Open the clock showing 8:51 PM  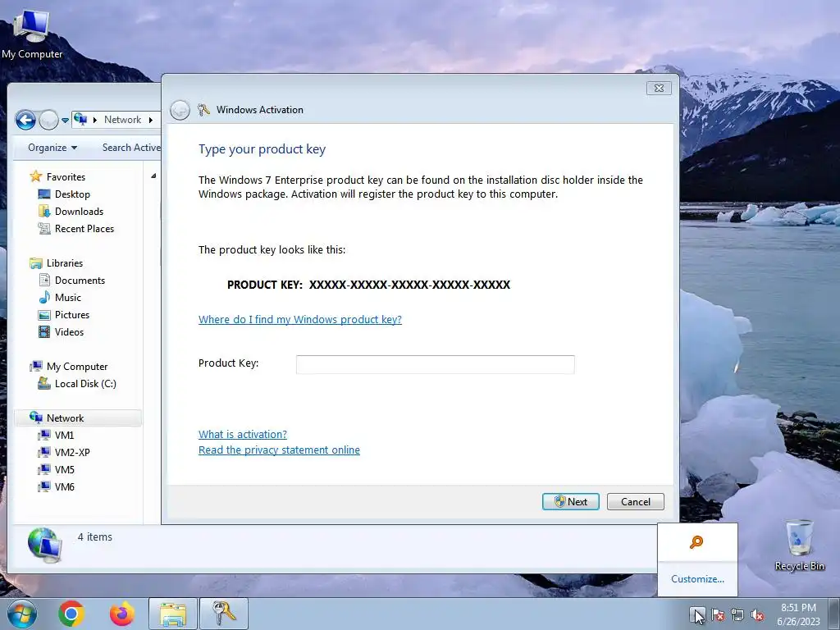click(798, 614)
